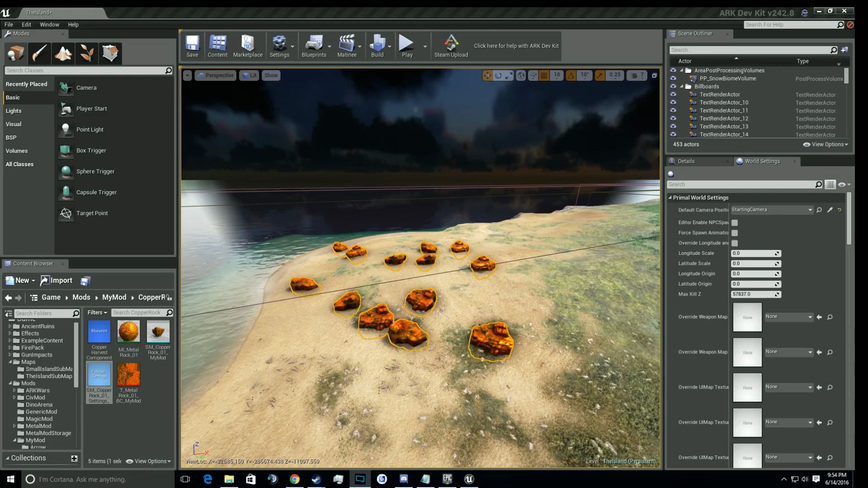Toggle visibility of Billboards folder
This screenshot has width=868, height=488.
[673, 86]
